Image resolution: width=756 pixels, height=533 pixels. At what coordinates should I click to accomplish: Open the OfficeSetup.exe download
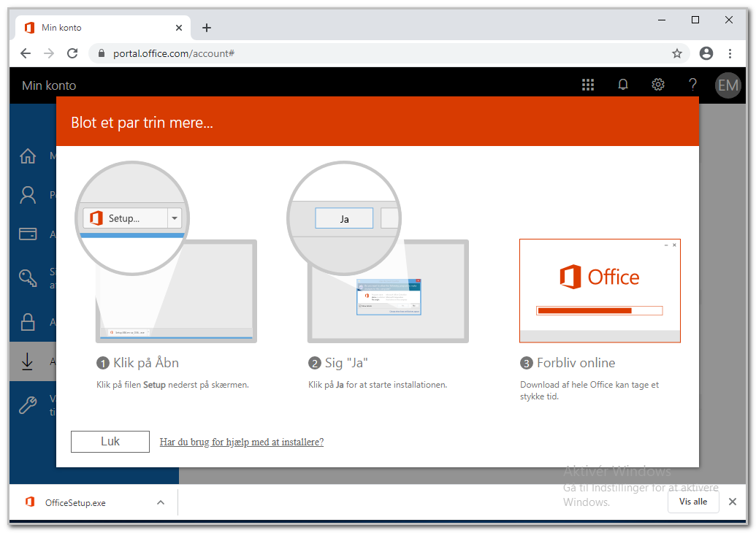click(x=75, y=502)
